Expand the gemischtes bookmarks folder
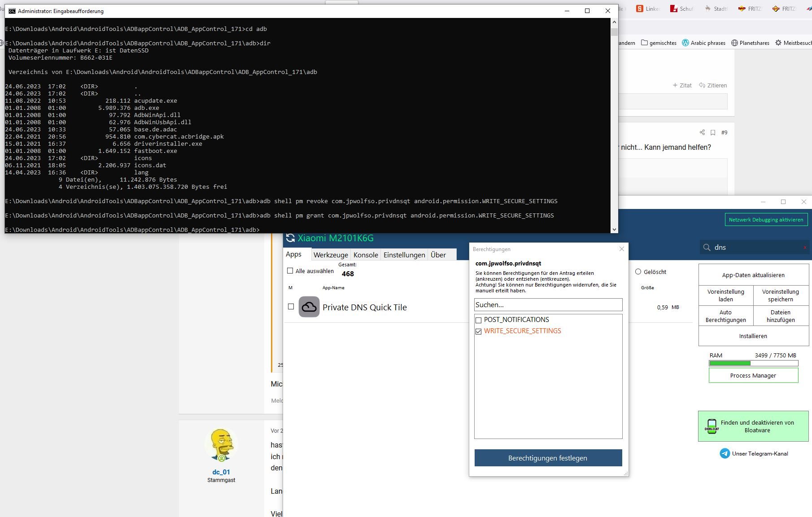 (659, 43)
